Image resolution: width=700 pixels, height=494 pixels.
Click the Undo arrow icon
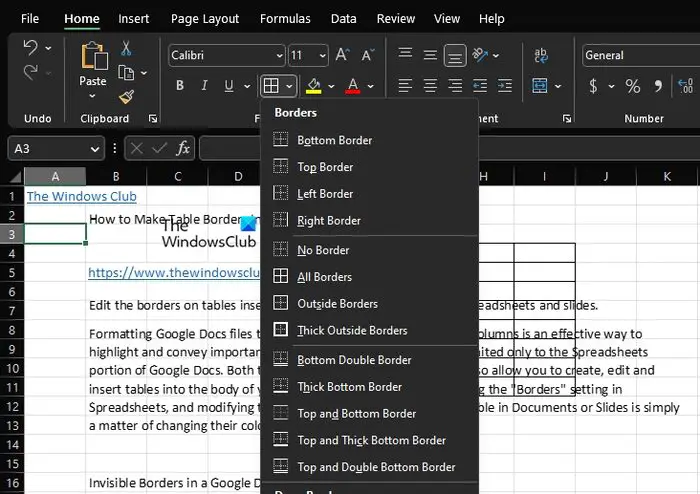(30, 47)
